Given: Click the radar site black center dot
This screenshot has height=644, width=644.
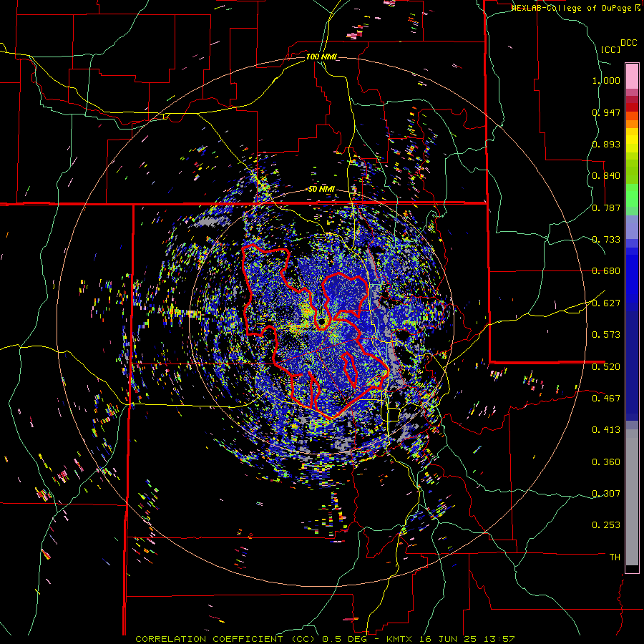Looking at the screenshot, I should click(322, 321).
